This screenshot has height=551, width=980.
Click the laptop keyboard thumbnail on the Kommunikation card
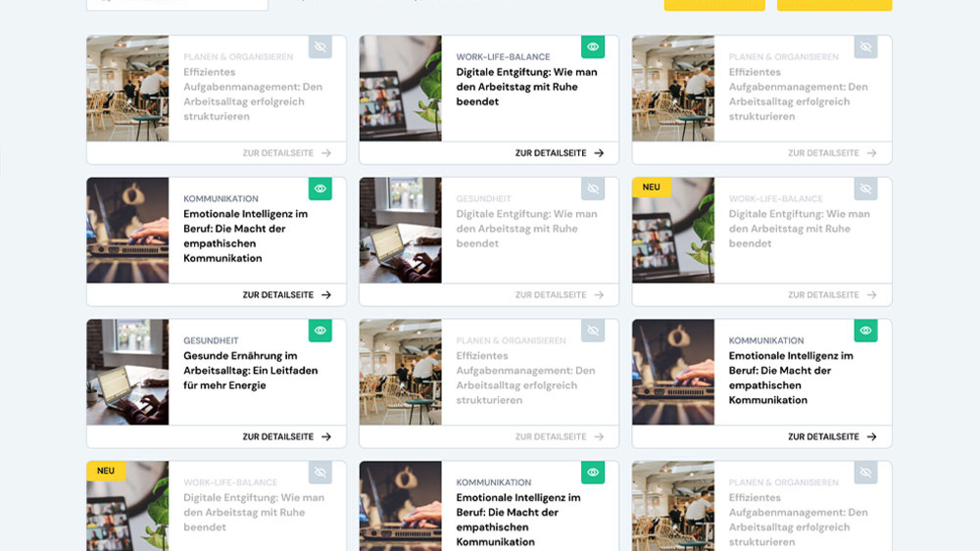pos(127,230)
